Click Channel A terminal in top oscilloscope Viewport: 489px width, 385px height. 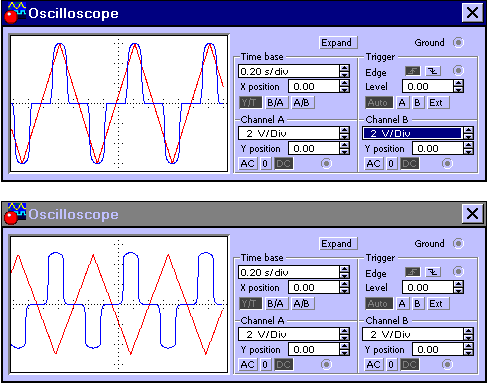tap(326, 164)
